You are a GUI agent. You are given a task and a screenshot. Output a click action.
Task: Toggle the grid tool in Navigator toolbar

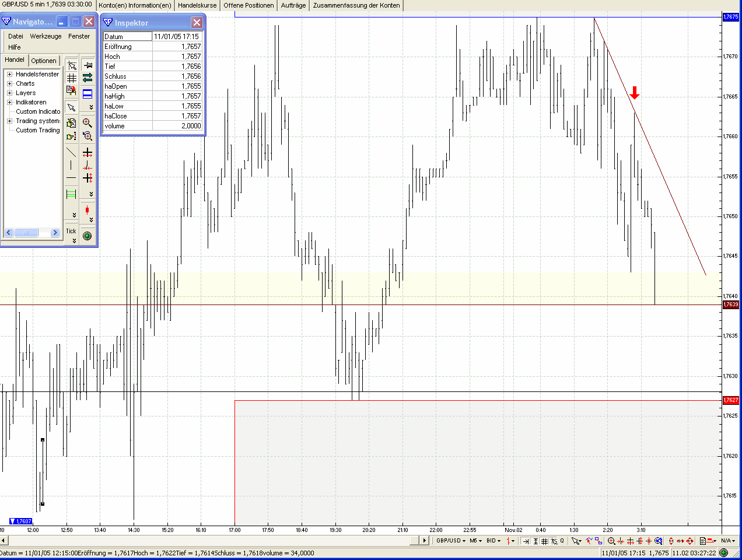[71, 78]
